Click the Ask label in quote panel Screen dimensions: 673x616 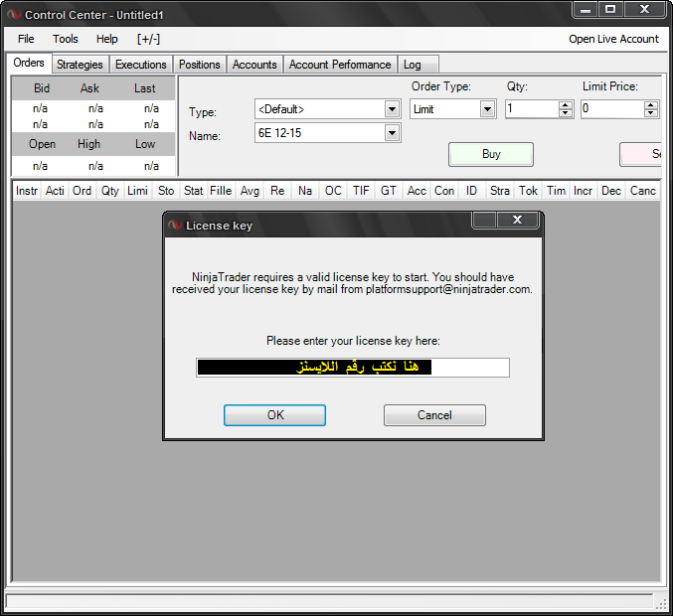point(89,88)
